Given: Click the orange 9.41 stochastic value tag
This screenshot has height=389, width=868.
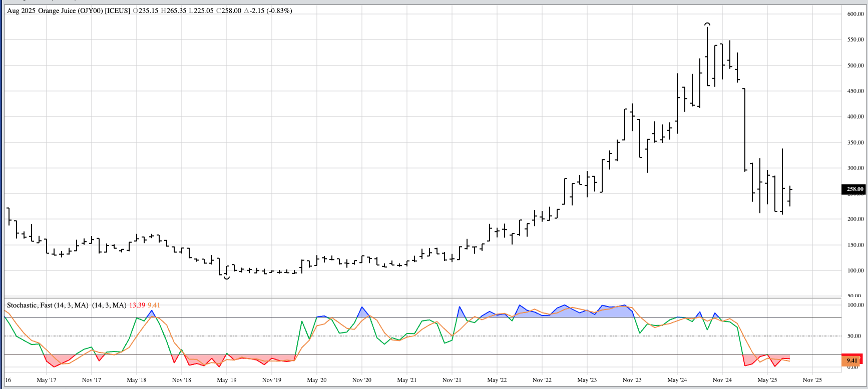Looking at the screenshot, I should pos(852,360).
